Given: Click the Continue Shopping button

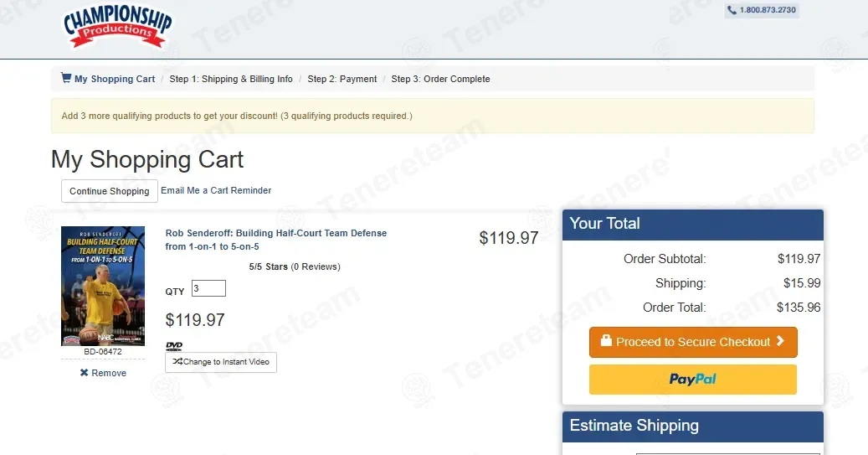Looking at the screenshot, I should point(110,191).
